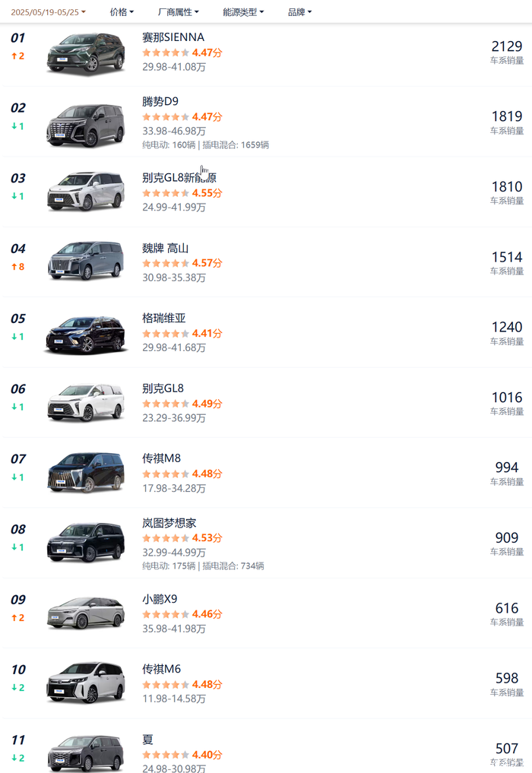Open the 传祺M6 model page link
Viewport: 532px width, 773px height.
click(x=161, y=669)
